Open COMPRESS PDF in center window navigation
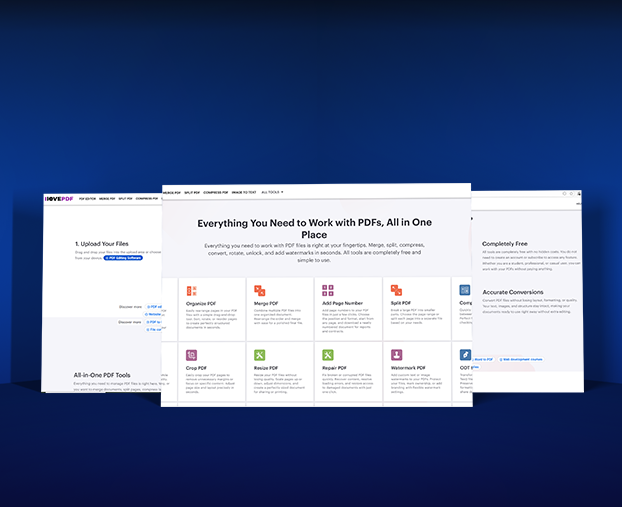This screenshot has height=507, width=622. tap(215, 192)
